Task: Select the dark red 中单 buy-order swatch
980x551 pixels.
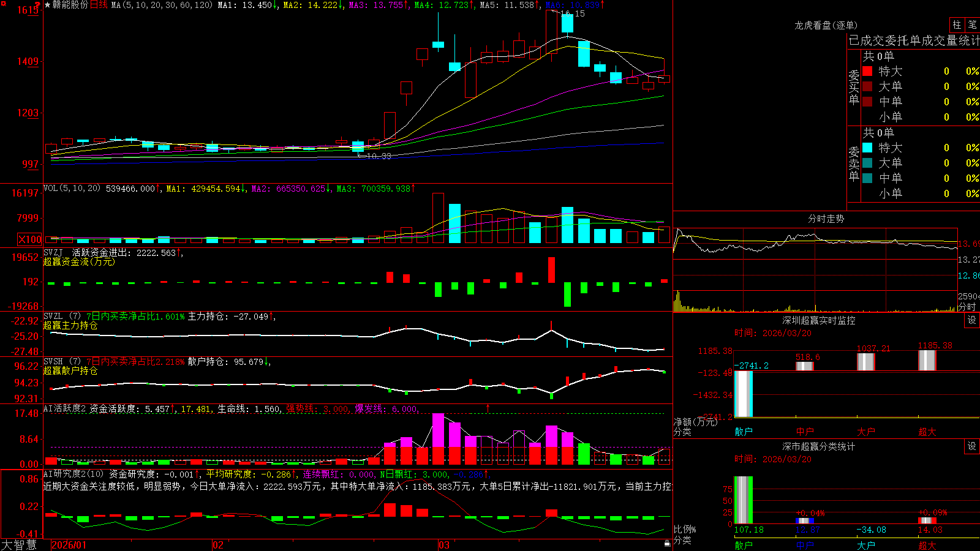Action: [x=867, y=102]
